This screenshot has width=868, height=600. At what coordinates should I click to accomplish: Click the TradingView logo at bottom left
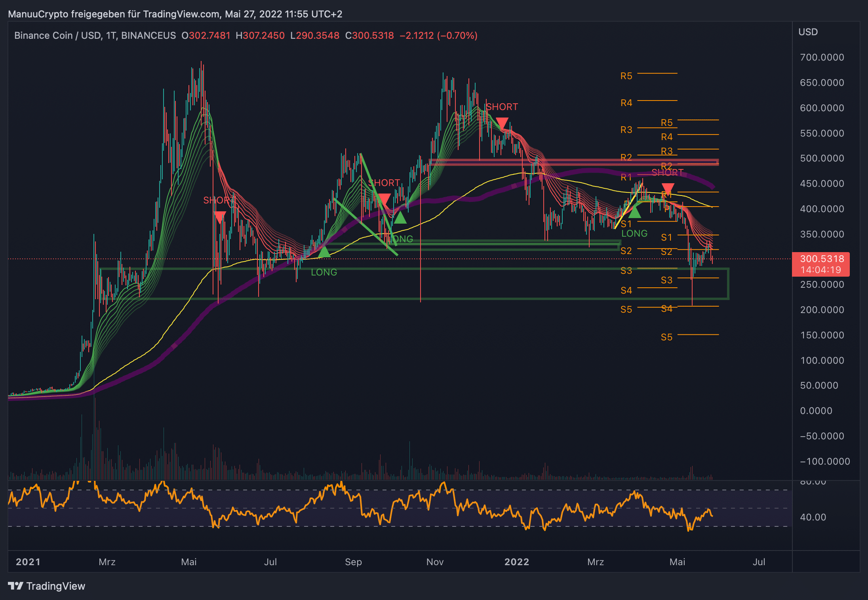(x=46, y=586)
